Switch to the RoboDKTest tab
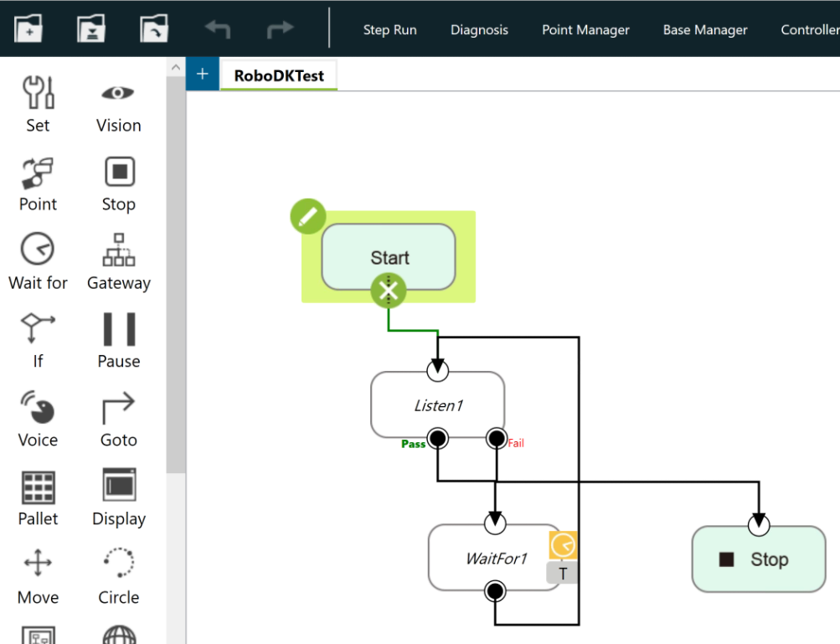 coord(278,75)
